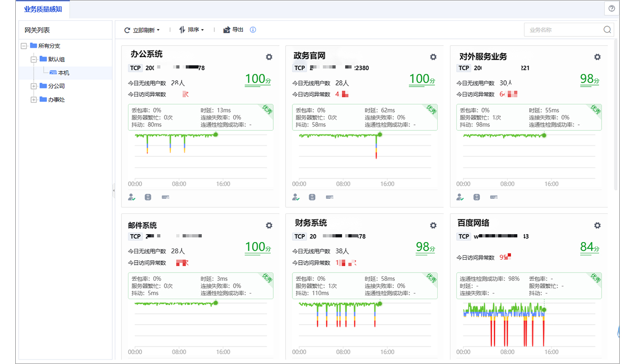Select 分公司 folder in tree
Image resolution: width=635 pixels, height=364 pixels.
pos(52,86)
